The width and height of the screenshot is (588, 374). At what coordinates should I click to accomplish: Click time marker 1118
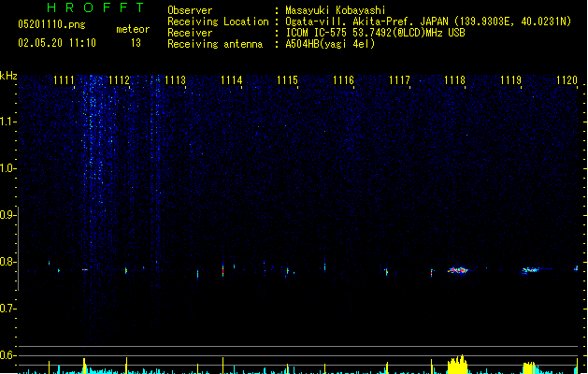pyautogui.click(x=455, y=80)
